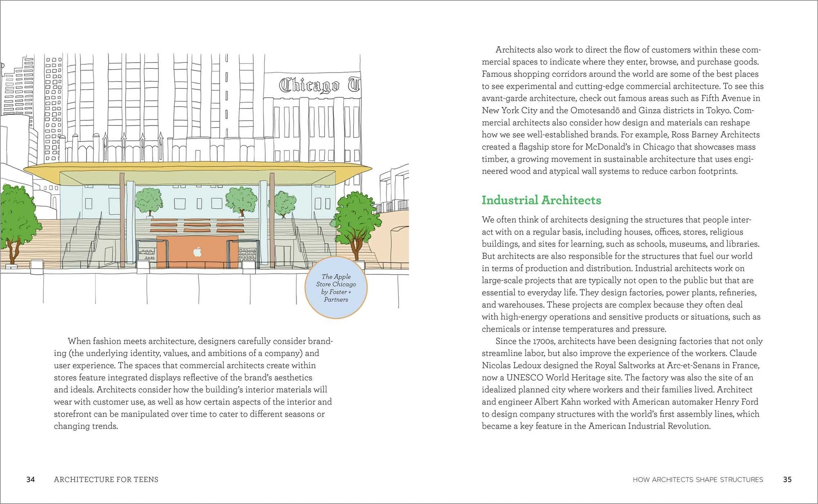The width and height of the screenshot is (818, 504).
Task: Click the line starting 'Nicolas Ledoux designed the Royal Saltworks'
Action: tap(620, 365)
